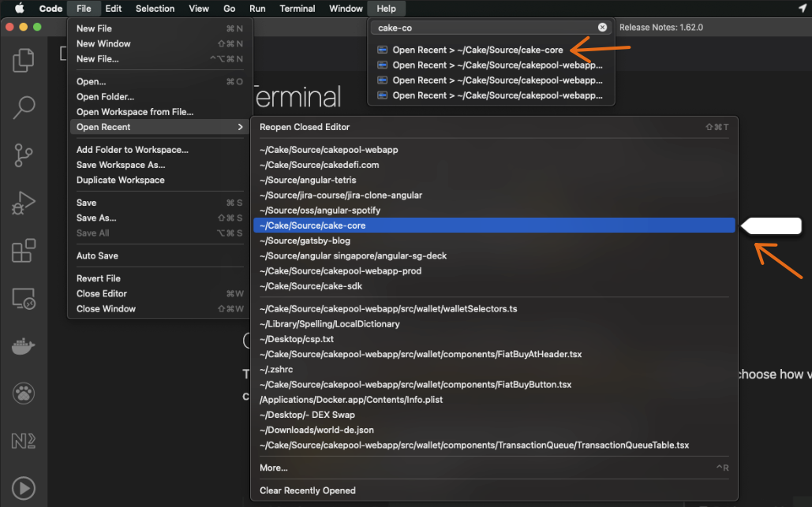The width and height of the screenshot is (812, 507).
Task: Open recent ~/Source/oss/angular-spotify folder
Action: (494, 210)
